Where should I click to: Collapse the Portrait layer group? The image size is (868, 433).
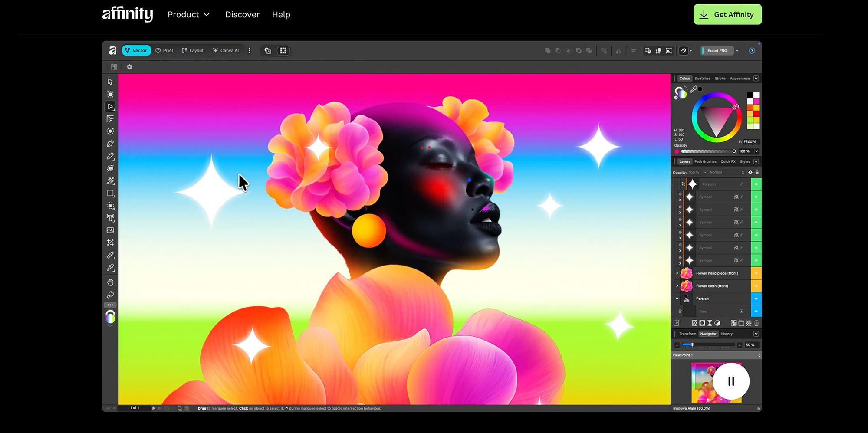[x=677, y=299]
